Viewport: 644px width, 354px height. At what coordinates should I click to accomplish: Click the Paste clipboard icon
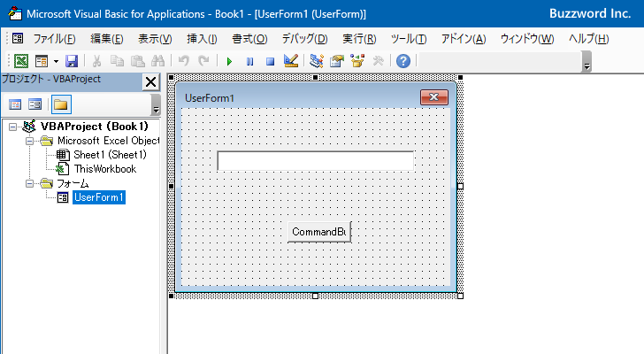click(138, 61)
